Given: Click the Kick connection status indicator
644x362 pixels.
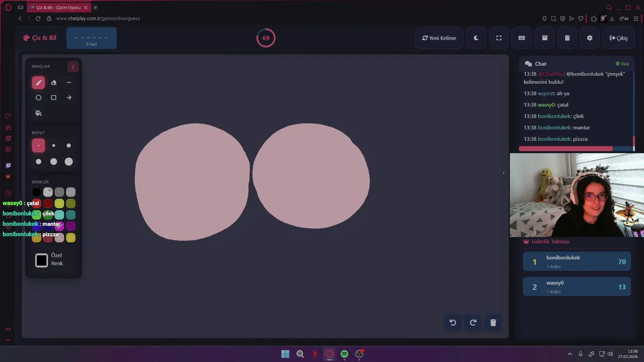Looking at the screenshot, I should tap(622, 64).
